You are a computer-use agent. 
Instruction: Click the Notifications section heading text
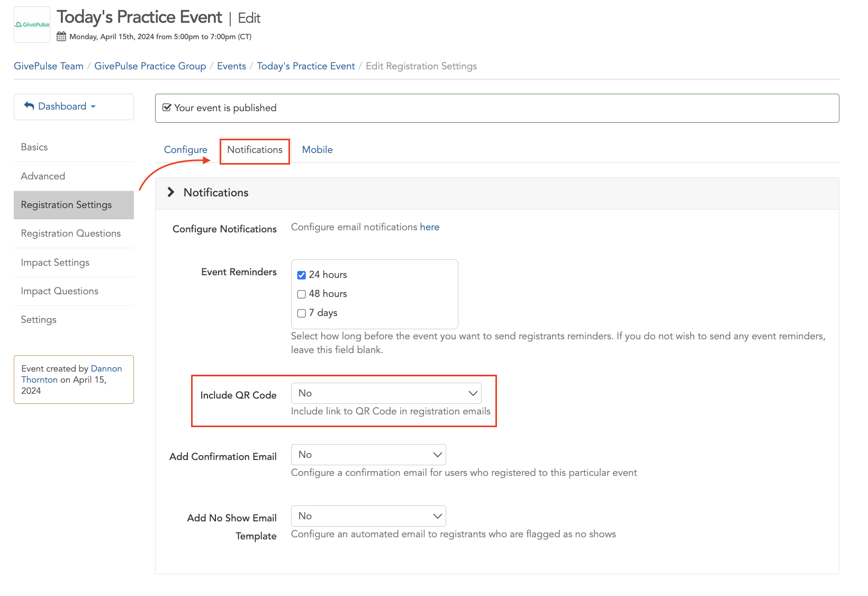[216, 193]
